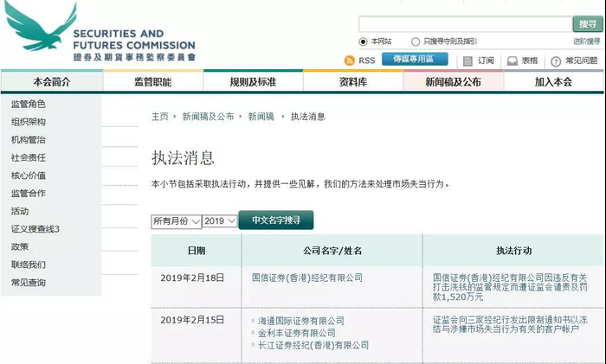Open the RSS feed icon

click(350, 61)
